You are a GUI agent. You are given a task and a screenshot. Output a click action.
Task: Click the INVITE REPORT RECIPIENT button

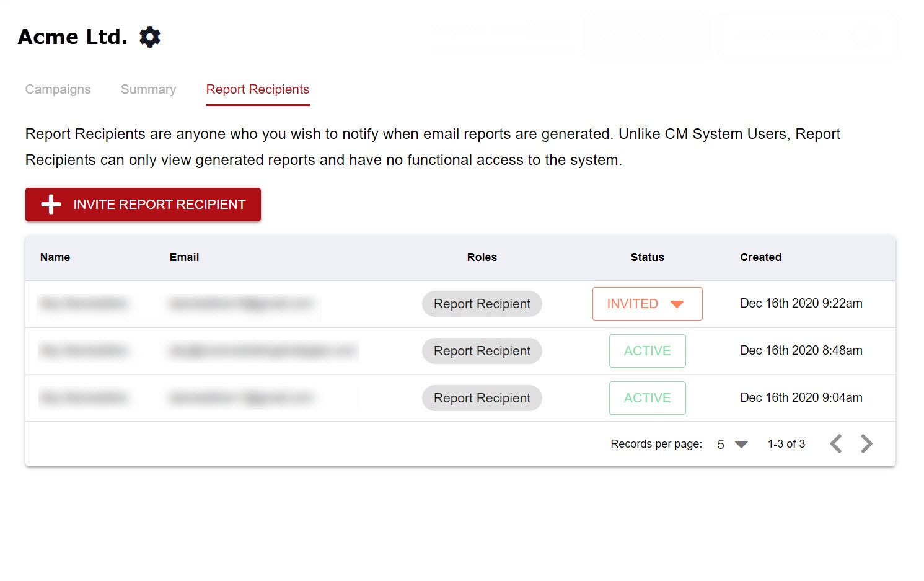[x=143, y=205]
